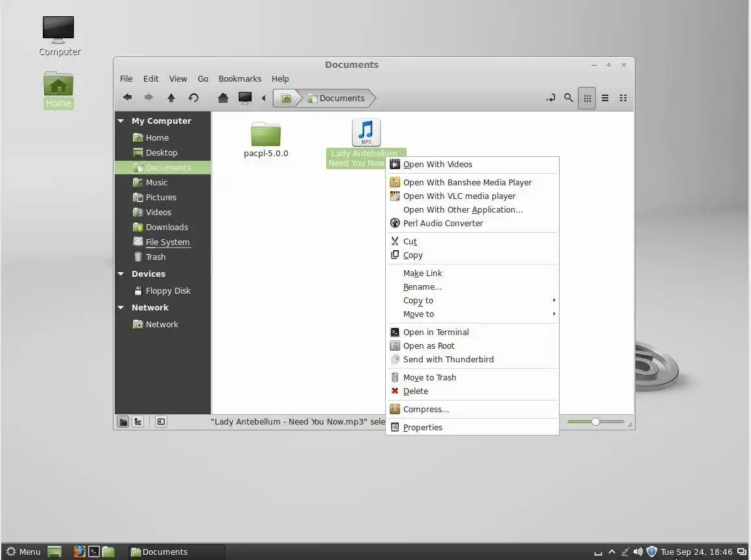Open Trash in sidebar
751x560 pixels.
[163, 257]
